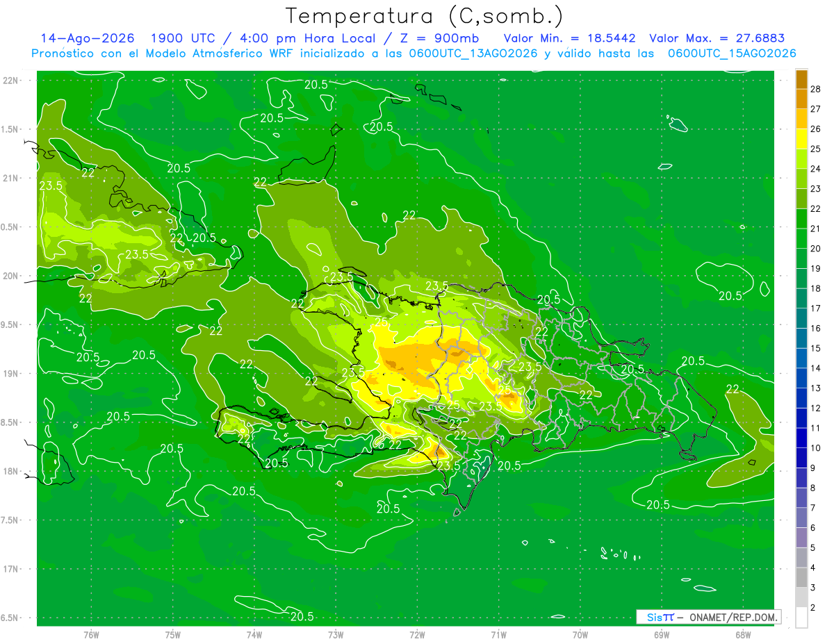The width and height of the screenshot is (834, 644).
Task: Click the "8.5N" latitude axis label
Action: coord(11,422)
